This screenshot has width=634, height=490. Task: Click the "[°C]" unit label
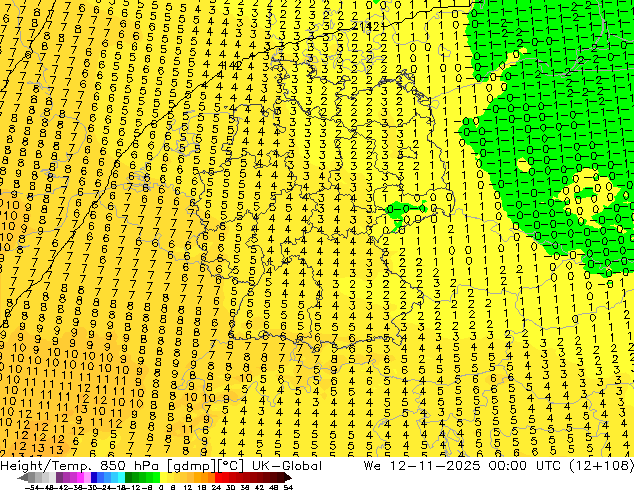coord(231,466)
